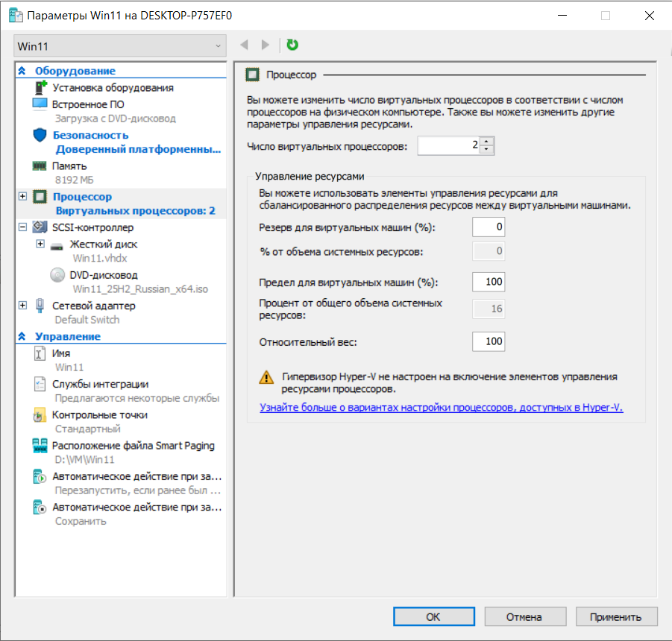Click the Стандартный checkpoint type text
Image resolution: width=672 pixels, height=641 pixels.
tap(88, 429)
